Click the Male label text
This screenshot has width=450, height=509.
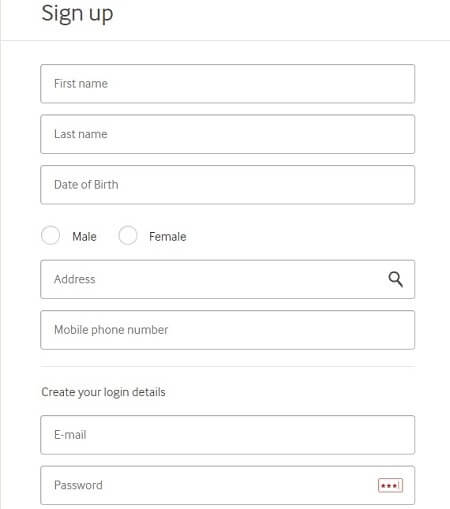[x=84, y=237]
